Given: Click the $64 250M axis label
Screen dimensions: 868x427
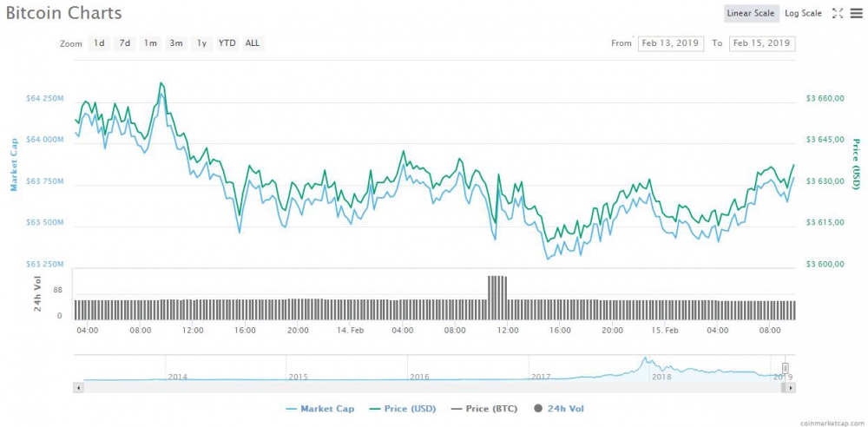Looking at the screenshot, I should click(x=45, y=99).
